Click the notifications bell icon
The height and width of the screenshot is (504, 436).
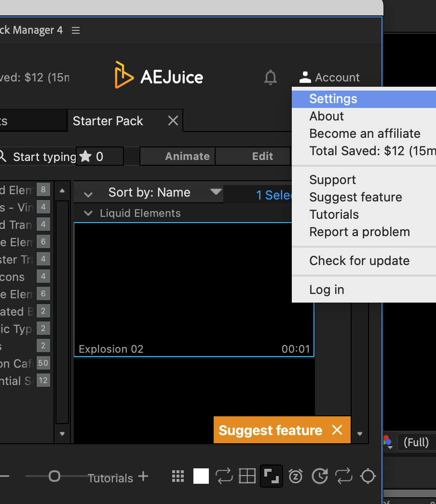click(270, 78)
